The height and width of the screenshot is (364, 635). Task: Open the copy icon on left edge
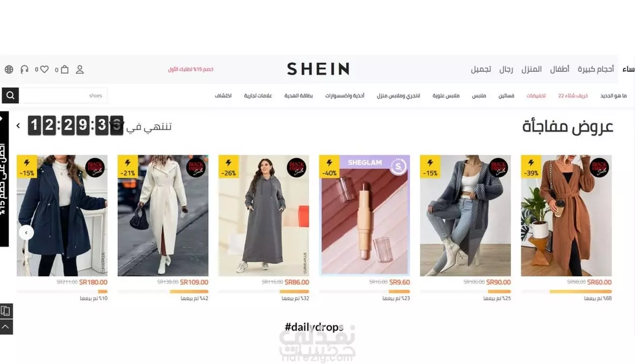pyautogui.click(x=6, y=311)
